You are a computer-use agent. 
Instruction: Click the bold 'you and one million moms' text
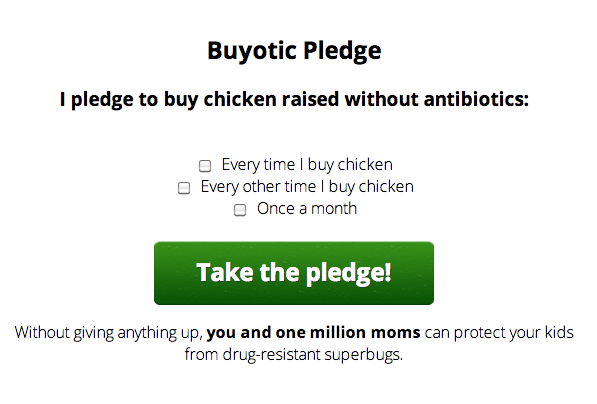pos(313,332)
